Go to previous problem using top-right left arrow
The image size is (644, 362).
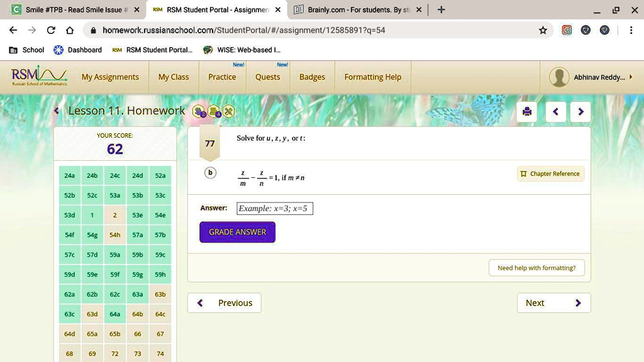(555, 111)
